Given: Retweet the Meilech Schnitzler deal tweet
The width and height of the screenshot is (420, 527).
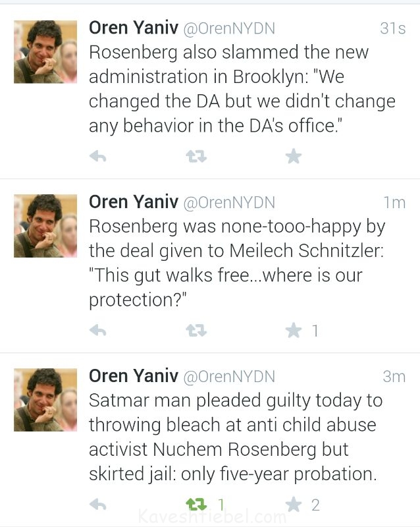Looking at the screenshot, I should (x=196, y=330).
